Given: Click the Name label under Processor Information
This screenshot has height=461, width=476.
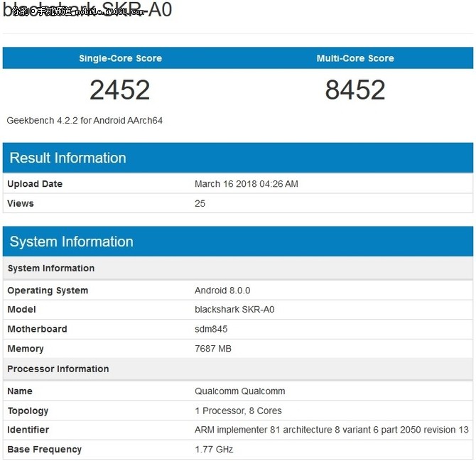Looking at the screenshot, I should point(20,391).
